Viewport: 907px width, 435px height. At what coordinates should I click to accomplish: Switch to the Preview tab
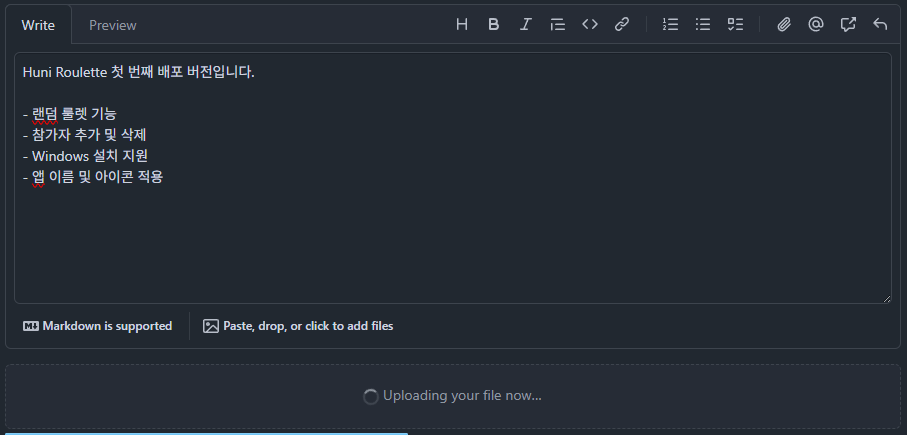coord(113,25)
